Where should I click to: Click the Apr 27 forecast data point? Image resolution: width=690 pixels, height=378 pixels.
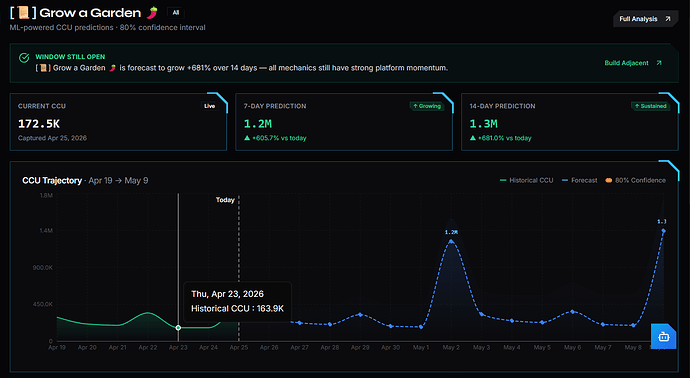coord(300,323)
